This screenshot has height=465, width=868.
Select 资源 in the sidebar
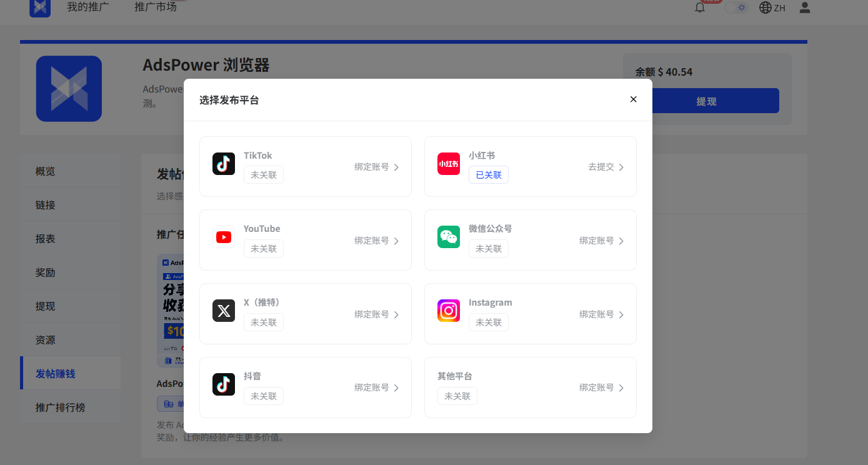(x=70, y=340)
